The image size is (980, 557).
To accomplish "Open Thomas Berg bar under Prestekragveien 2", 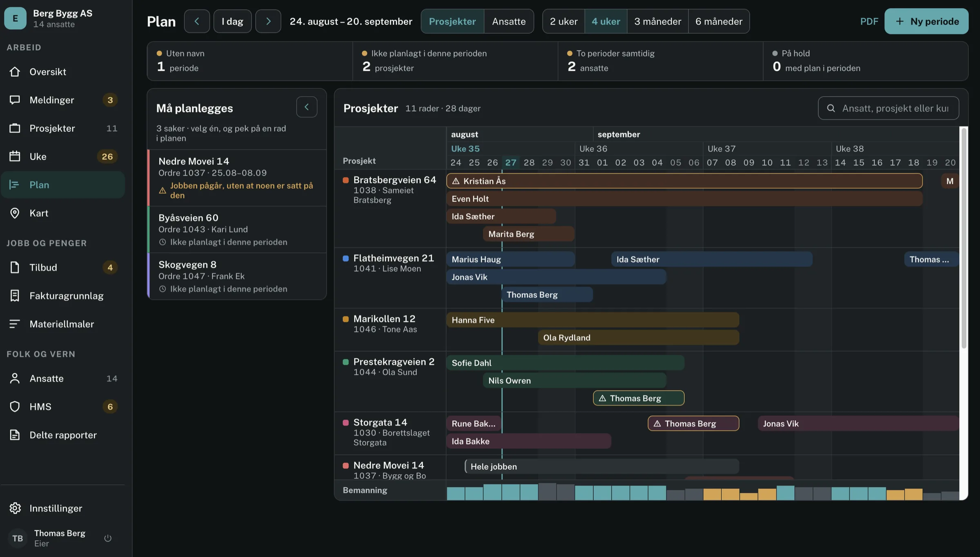I will 639,398.
